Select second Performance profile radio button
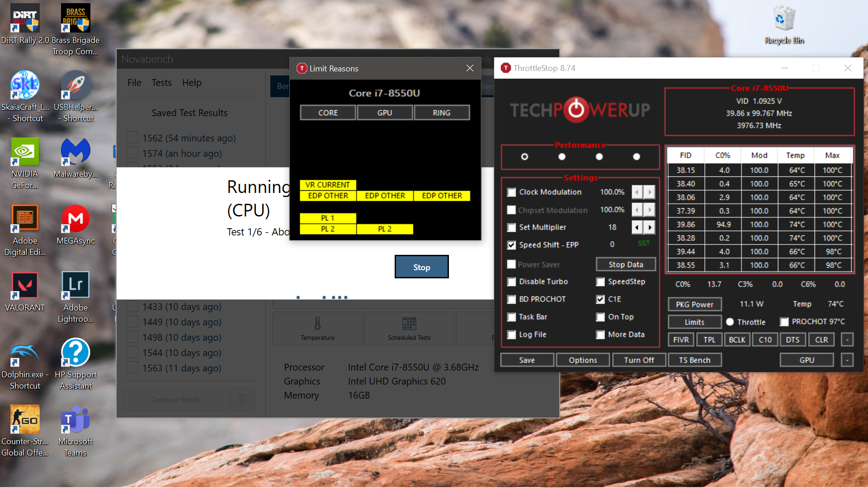Image resolution: width=868 pixels, height=488 pixels. pyautogui.click(x=562, y=156)
